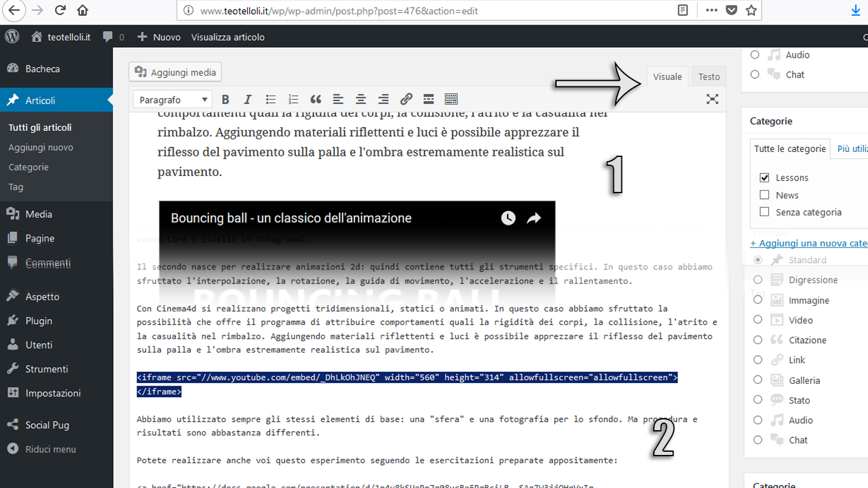Screen dimensions: 868x488
Task: Click the insert link icon
Action: pos(406,99)
